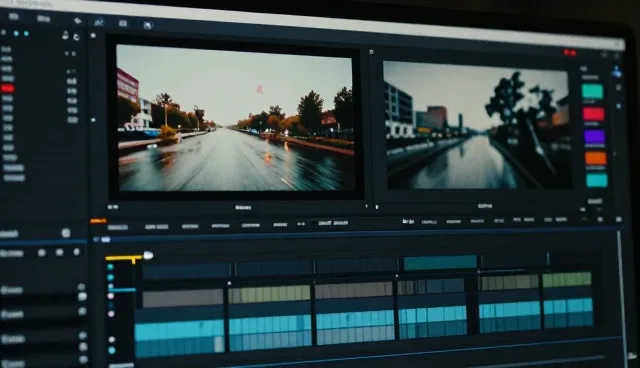Click the blue droplet icon beside the swatches
The width and height of the screenshot is (640, 368).
(x=617, y=72)
